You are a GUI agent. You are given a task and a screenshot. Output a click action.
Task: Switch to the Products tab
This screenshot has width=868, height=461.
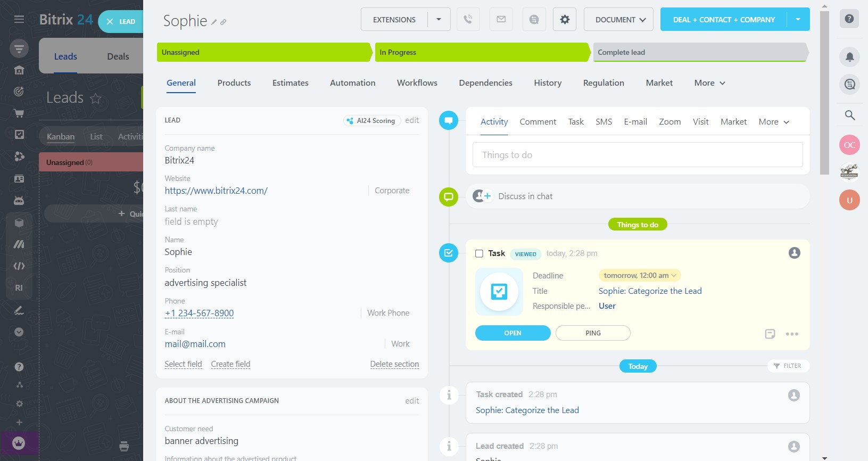click(234, 83)
